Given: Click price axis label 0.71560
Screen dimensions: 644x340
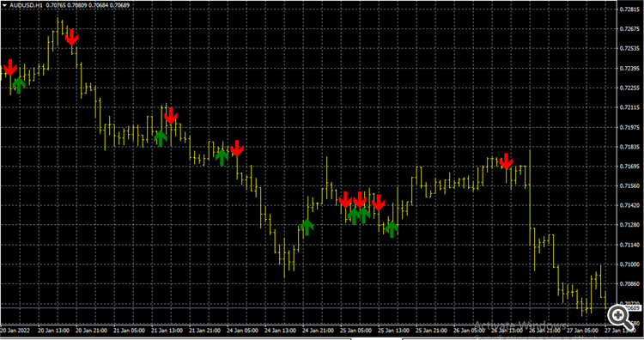Looking at the screenshot, I should click(x=630, y=185).
